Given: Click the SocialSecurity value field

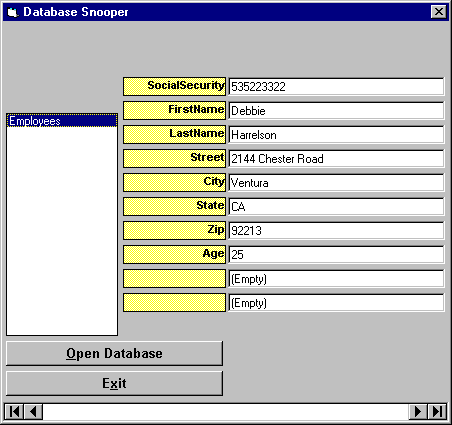Looking at the screenshot, I should [x=336, y=87].
